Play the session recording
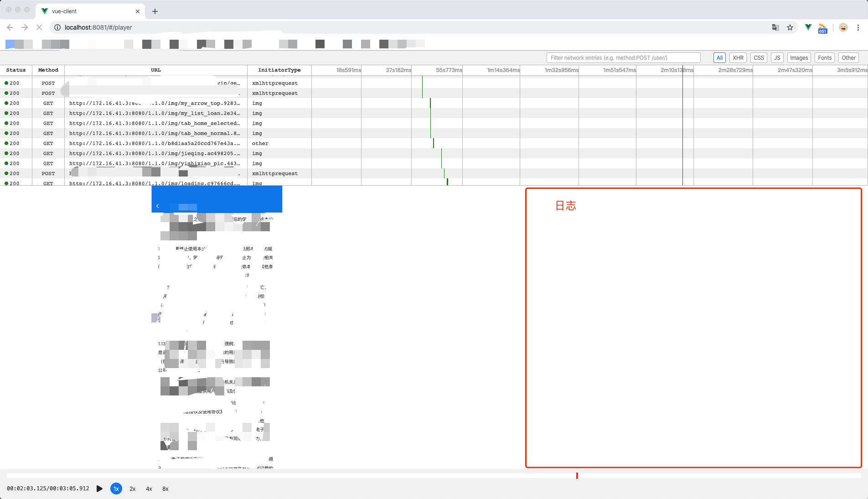Viewport: 868px width, 499px height. pos(99,489)
